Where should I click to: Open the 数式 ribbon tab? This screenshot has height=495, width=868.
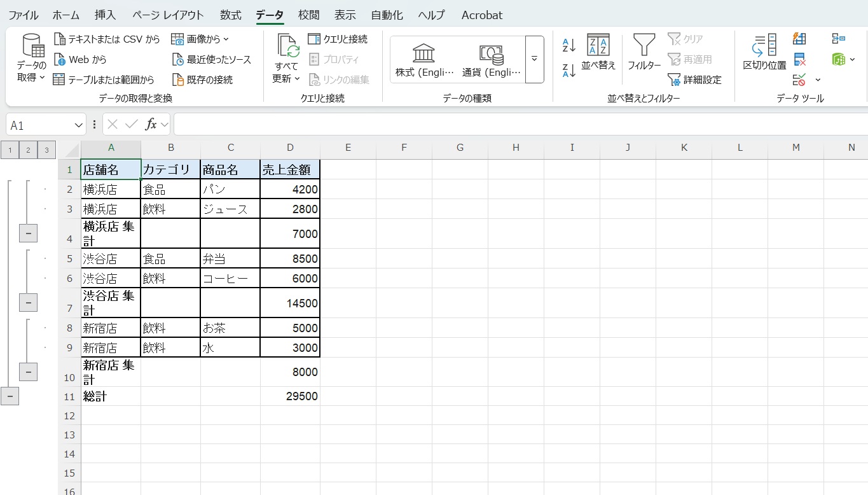(x=230, y=15)
